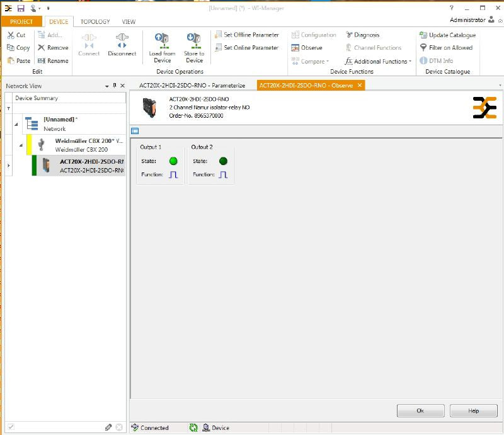504x435 pixels.
Task: Click the Observe function icon
Action: 295,48
